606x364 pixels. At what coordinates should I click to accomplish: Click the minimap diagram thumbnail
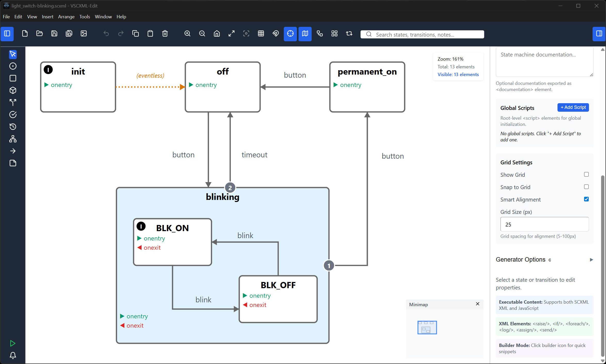[427, 327]
